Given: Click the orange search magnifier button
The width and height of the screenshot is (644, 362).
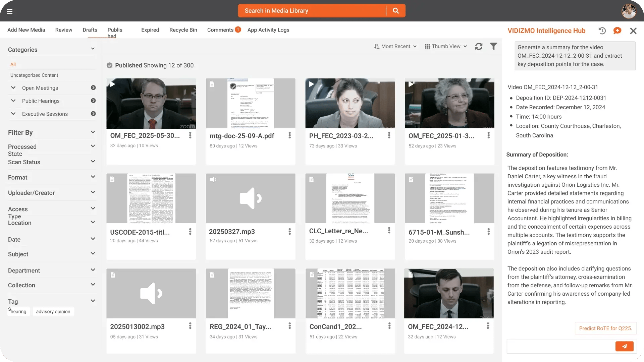Looking at the screenshot, I should tap(396, 11).
